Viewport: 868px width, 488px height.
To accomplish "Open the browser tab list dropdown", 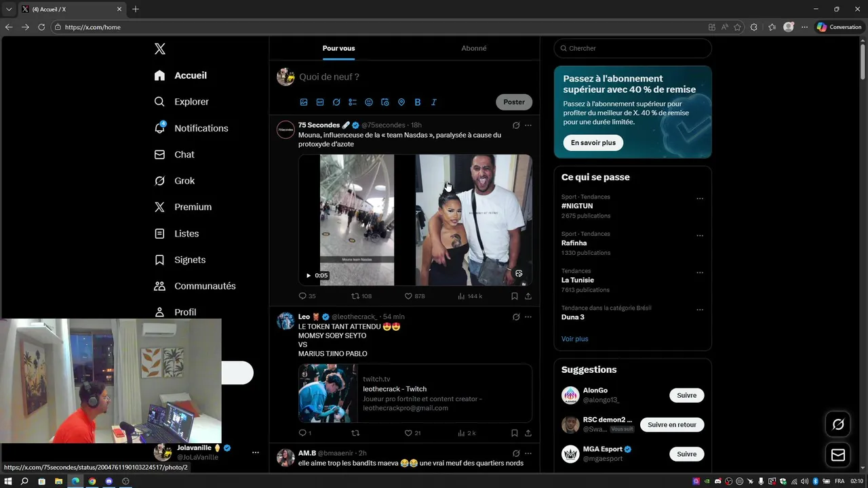I will click(8, 9).
